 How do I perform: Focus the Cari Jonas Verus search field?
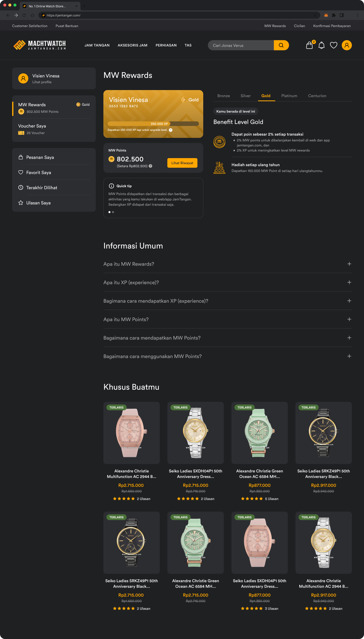click(241, 45)
